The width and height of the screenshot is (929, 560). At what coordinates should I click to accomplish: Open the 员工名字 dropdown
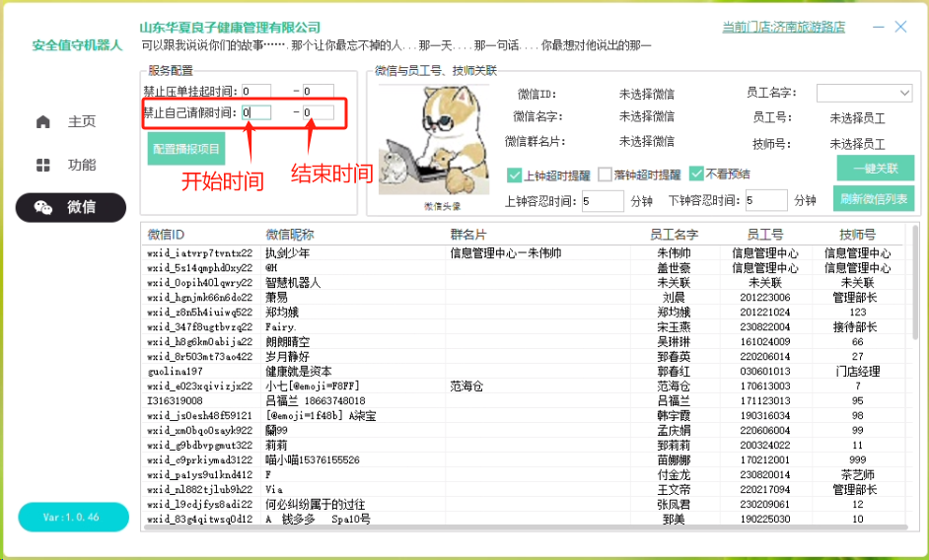pos(864,93)
